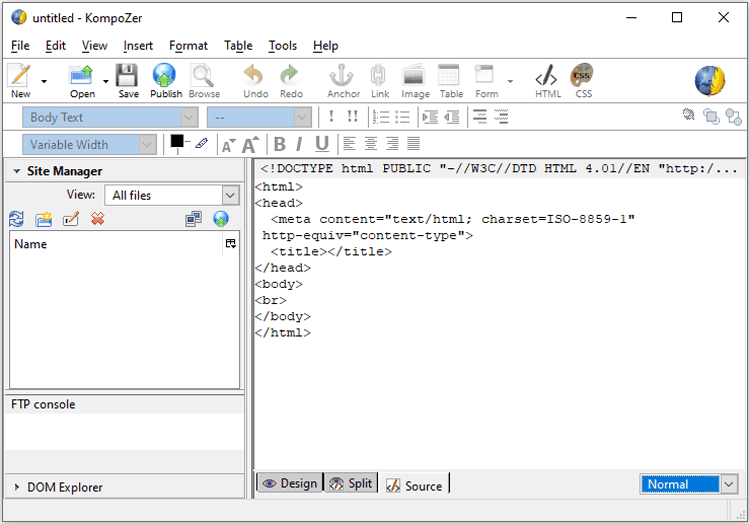This screenshot has width=750, height=524.
Task: Switch to Design view tab
Action: pyautogui.click(x=290, y=483)
